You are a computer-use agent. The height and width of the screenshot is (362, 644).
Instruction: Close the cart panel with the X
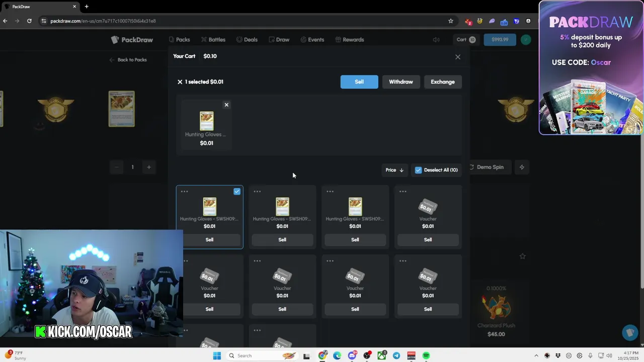tap(458, 57)
